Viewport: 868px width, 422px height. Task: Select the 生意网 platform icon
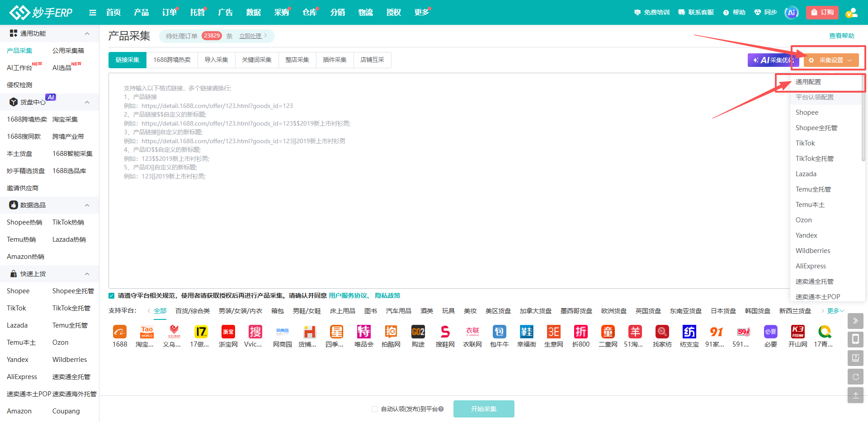[x=554, y=332]
